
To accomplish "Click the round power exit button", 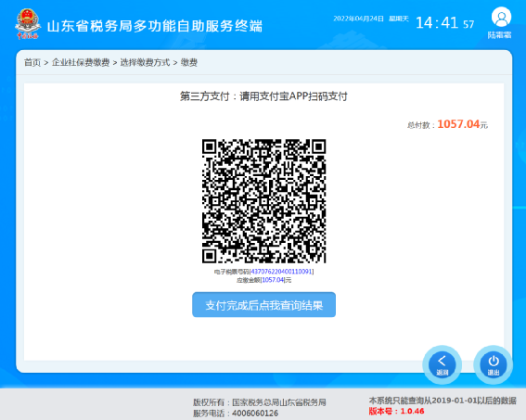I will [x=494, y=364].
